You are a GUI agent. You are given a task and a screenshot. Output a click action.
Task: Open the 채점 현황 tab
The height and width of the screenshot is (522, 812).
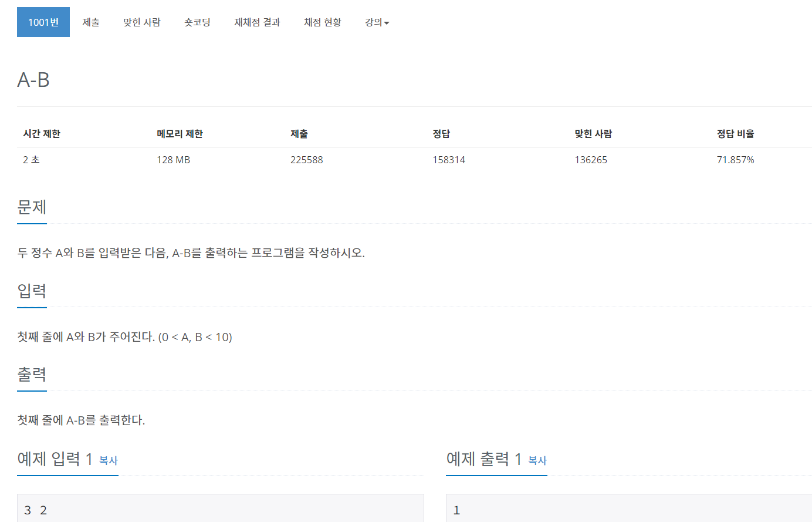[x=323, y=22]
